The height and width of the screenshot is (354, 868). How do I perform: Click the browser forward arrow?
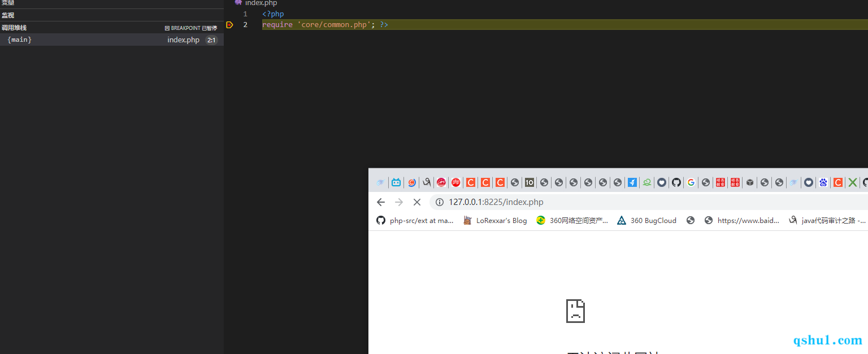[399, 202]
